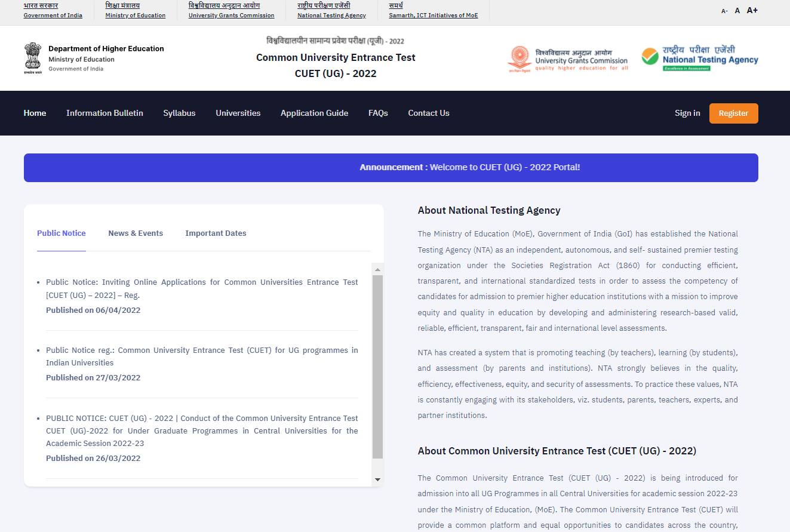Increase font size with A+ button

[x=752, y=10]
